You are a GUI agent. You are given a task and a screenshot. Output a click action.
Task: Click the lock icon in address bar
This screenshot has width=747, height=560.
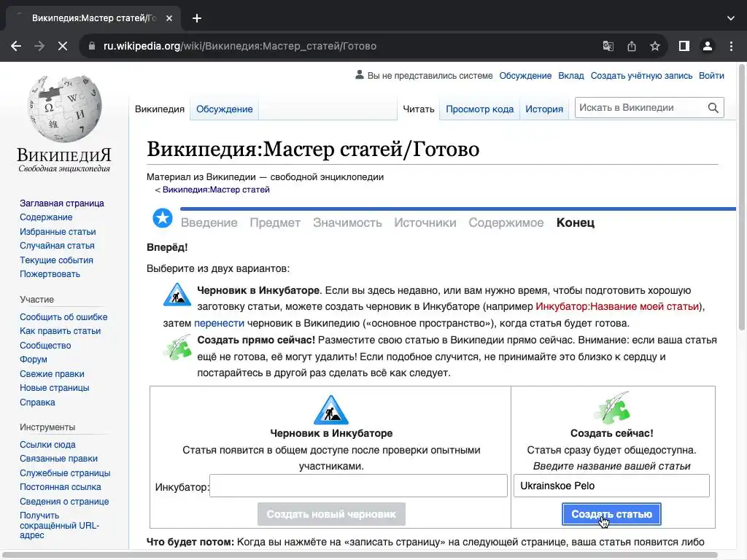click(x=92, y=46)
